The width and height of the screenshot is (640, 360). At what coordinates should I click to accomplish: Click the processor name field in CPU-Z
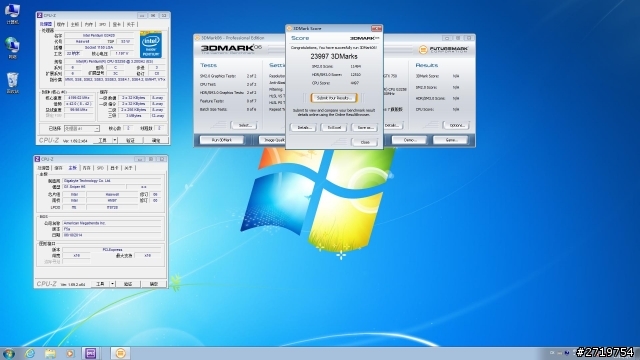(x=101, y=36)
